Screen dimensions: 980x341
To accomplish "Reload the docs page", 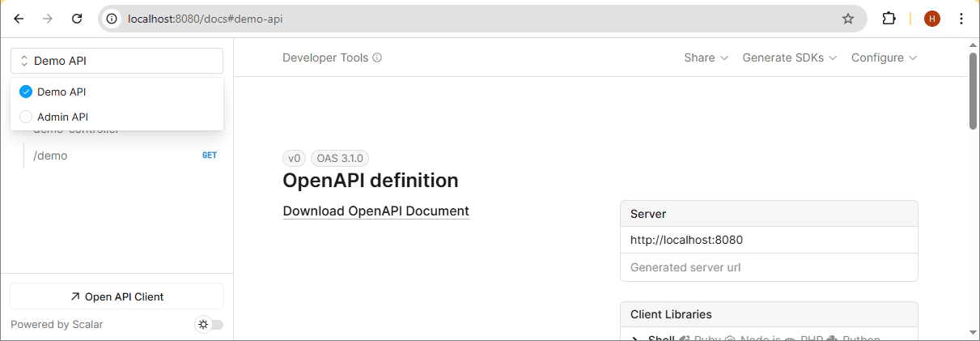I will pyautogui.click(x=77, y=19).
